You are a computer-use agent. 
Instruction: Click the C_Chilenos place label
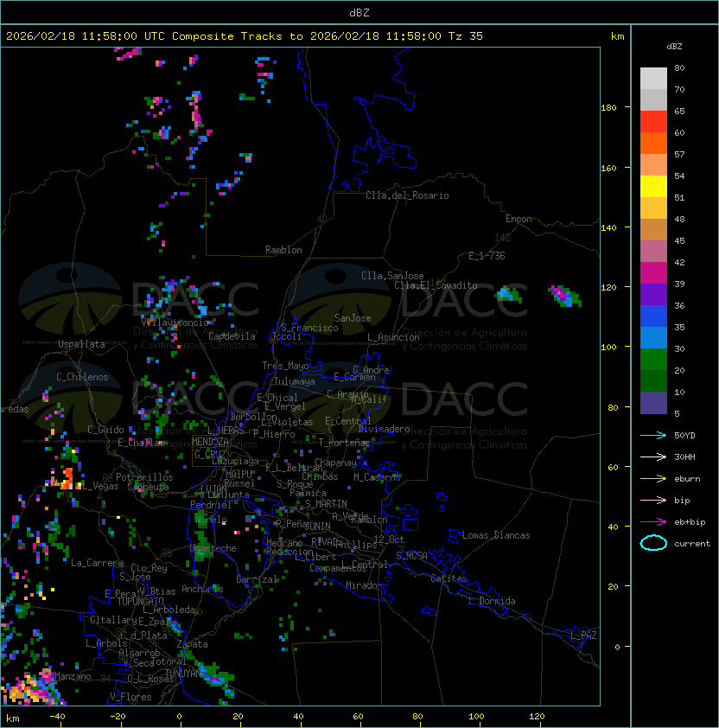coord(82,377)
